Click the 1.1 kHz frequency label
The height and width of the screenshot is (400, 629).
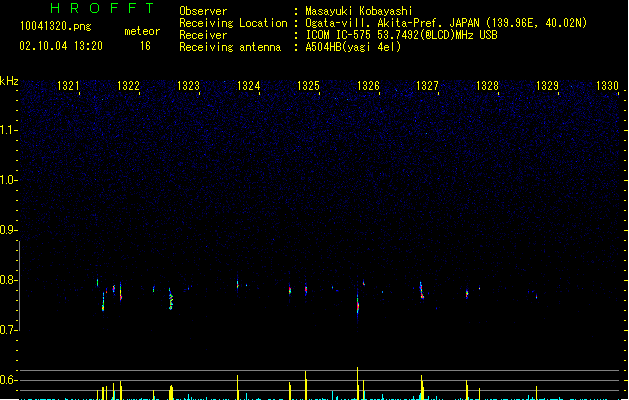coord(8,130)
